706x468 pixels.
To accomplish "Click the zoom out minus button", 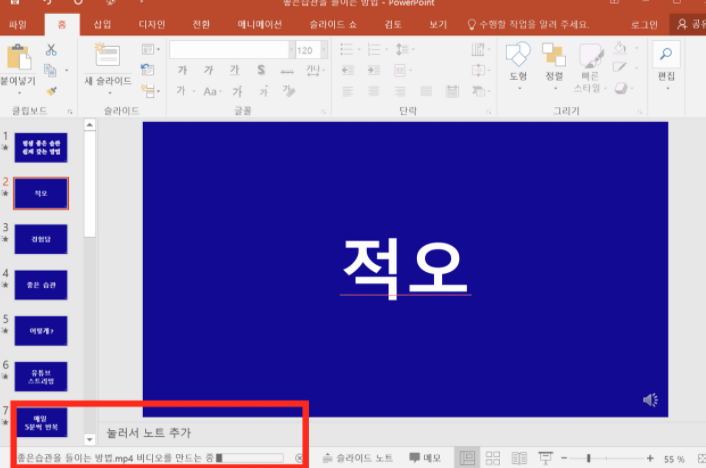I will [564, 458].
